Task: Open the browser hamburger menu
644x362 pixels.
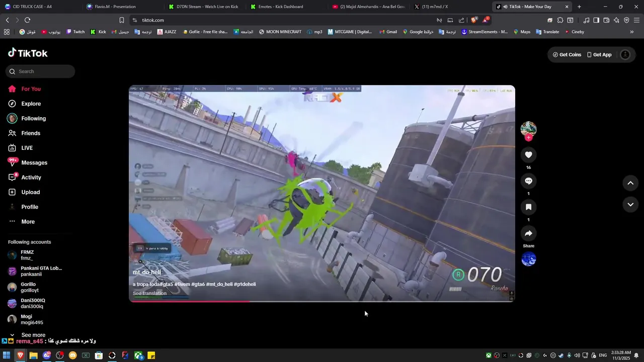Action: 636,20
